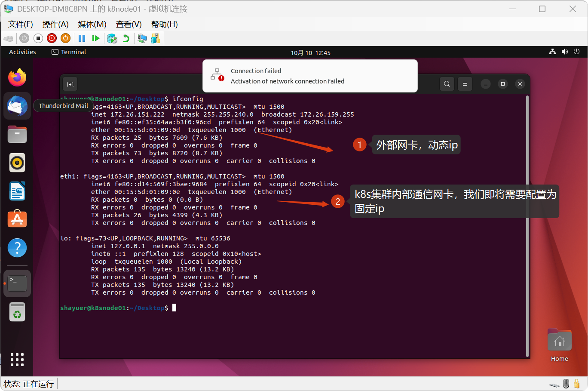Click the grey Start VM power icon
The height and width of the screenshot is (391, 588).
[x=24, y=38]
